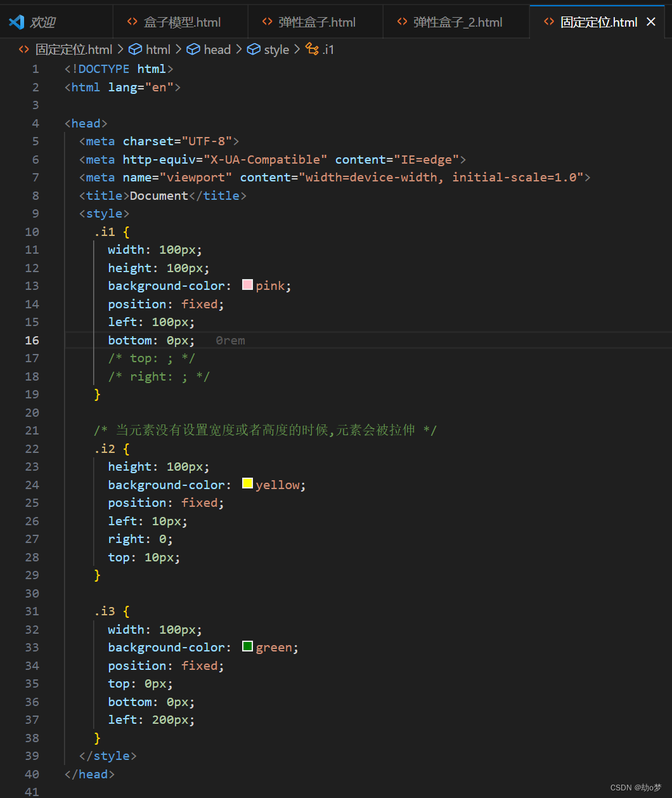Viewport: 672px width, 798px height.
Task: Click the HTML file icon on 弹性盒子_2.html tab
Action: [x=402, y=21]
